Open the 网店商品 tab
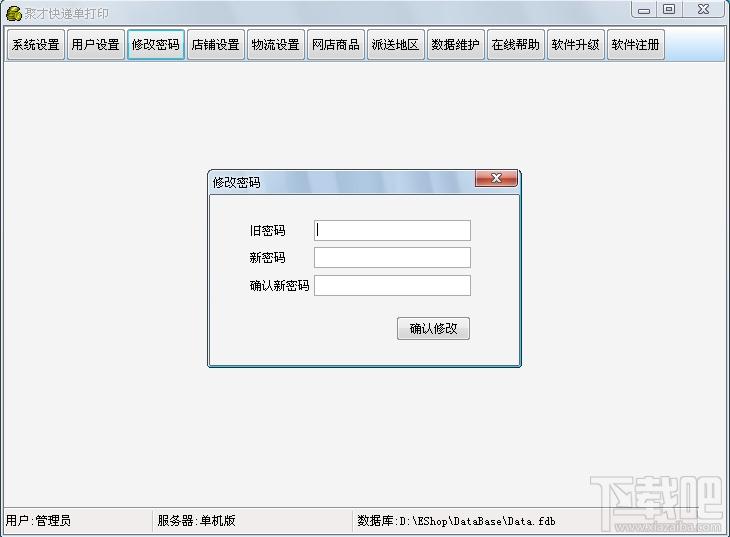Image resolution: width=730 pixels, height=537 pixels. 336,45
